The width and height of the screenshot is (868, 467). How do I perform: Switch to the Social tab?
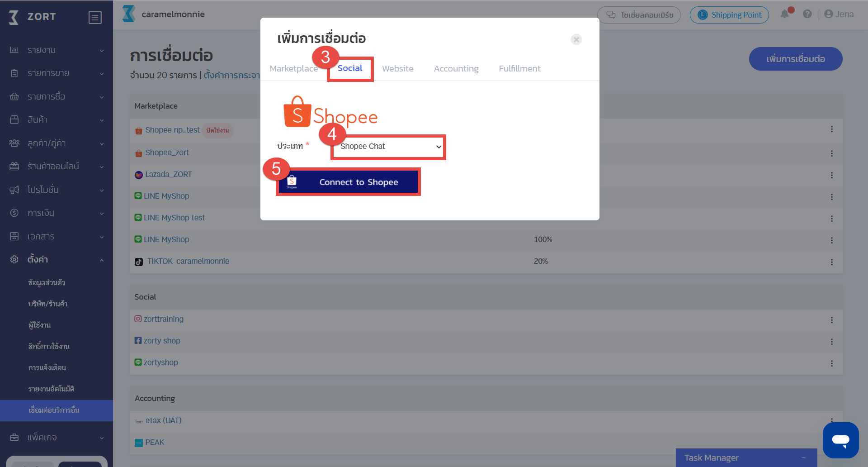pyautogui.click(x=350, y=68)
